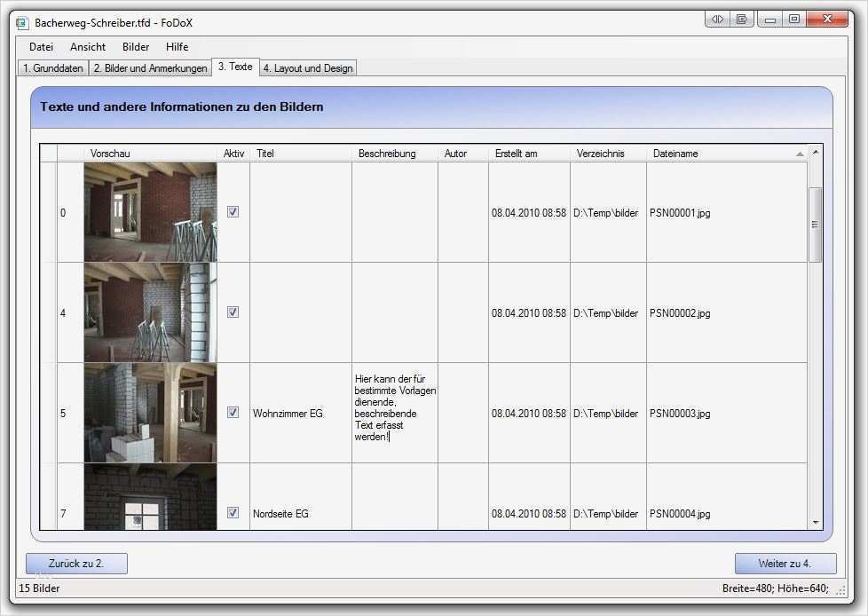Screen dimensions: 868x616
Task: Click the Weiter zu 4. button
Action: pos(785,564)
